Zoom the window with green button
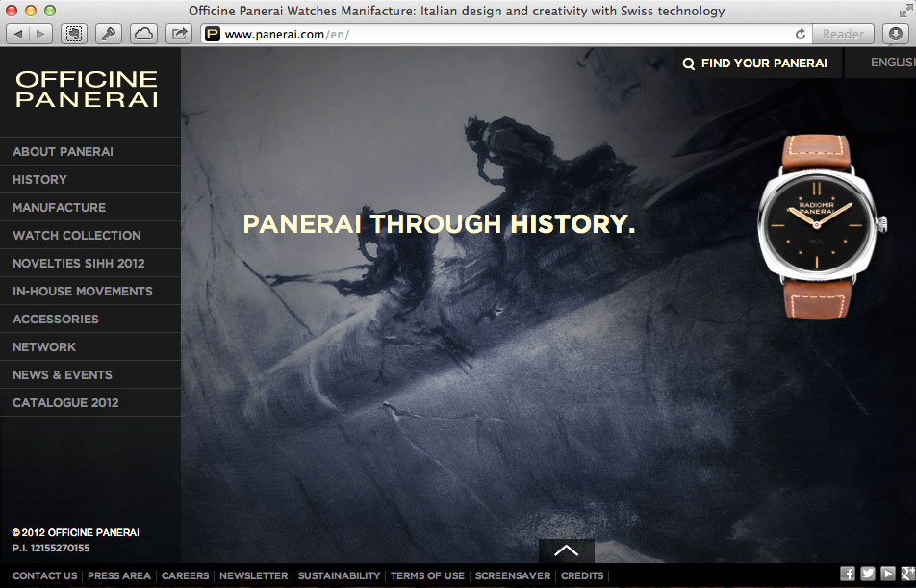Image resolution: width=916 pixels, height=588 pixels. (x=50, y=11)
